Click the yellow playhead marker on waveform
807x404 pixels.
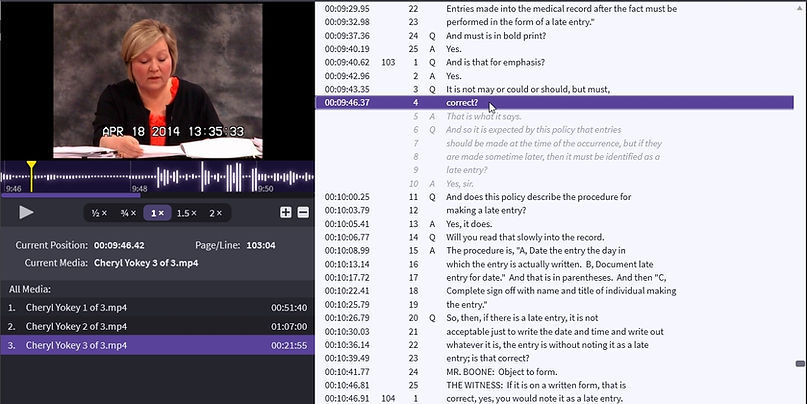point(31,165)
